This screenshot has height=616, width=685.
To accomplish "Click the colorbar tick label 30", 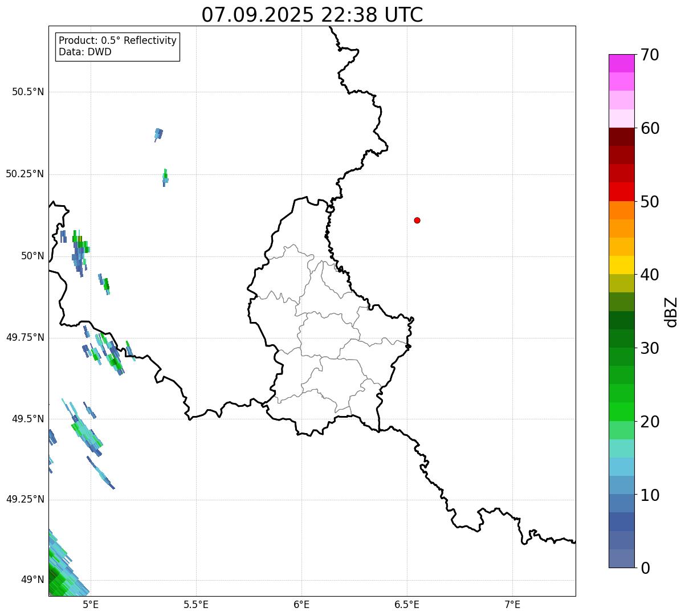I will click(x=650, y=348).
